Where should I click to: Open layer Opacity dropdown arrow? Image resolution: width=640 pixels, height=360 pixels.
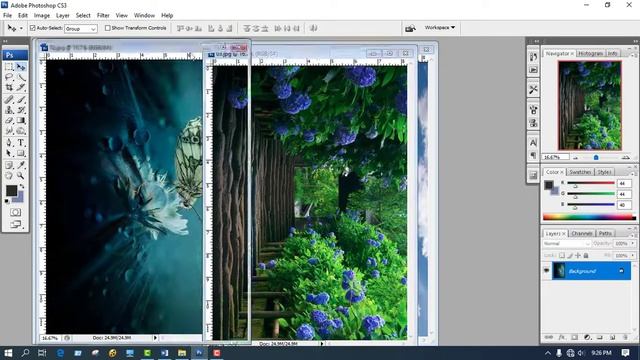(x=633, y=244)
